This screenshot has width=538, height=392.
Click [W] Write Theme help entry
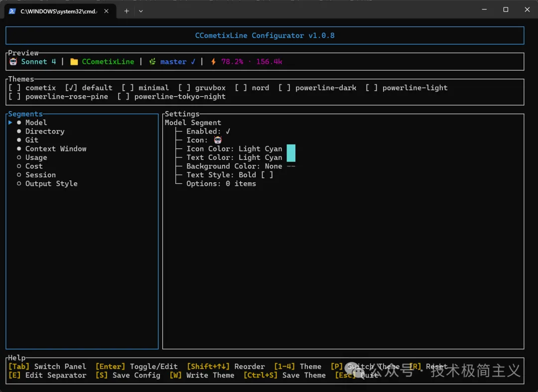(x=202, y=376)
